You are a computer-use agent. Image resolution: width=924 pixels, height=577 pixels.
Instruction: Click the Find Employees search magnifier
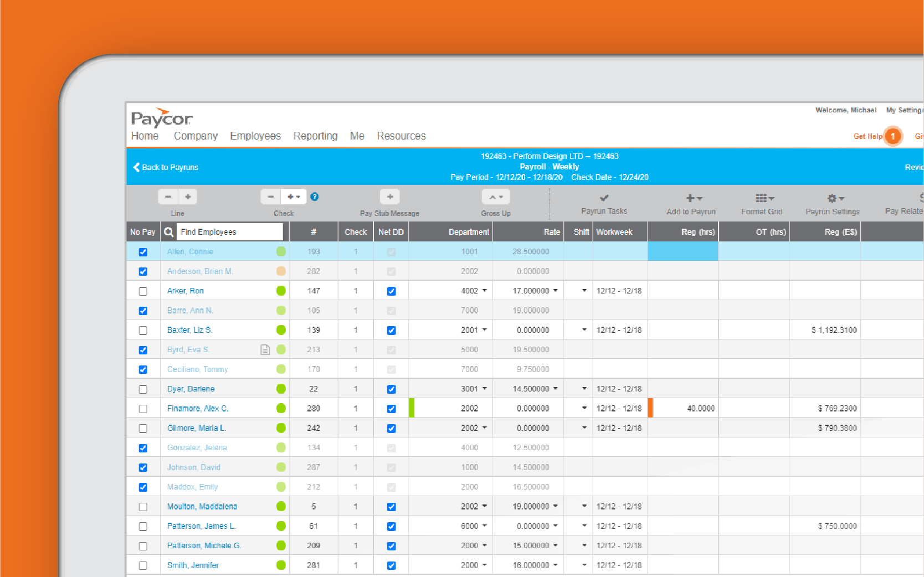pyautogui.click(x=169, y=232)
